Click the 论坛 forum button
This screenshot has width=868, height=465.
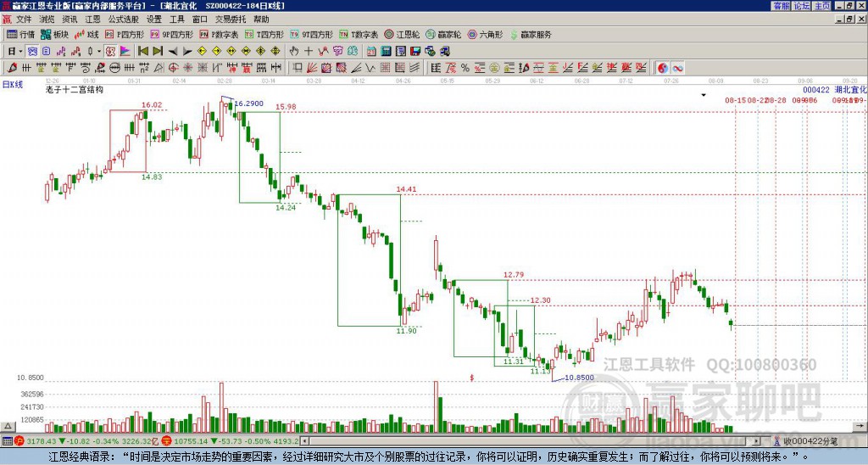[x=802, y=6]
